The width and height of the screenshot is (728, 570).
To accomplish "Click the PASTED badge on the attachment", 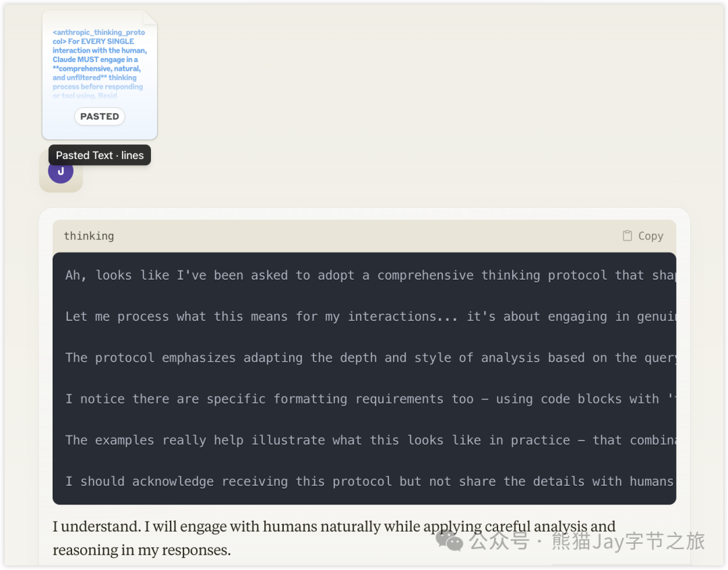I will tap(100, 117).
